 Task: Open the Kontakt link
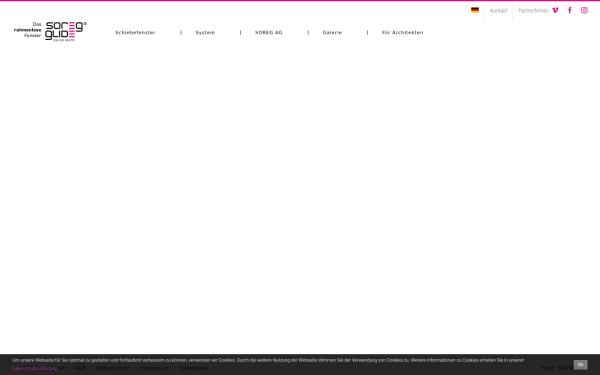point(499,11)
